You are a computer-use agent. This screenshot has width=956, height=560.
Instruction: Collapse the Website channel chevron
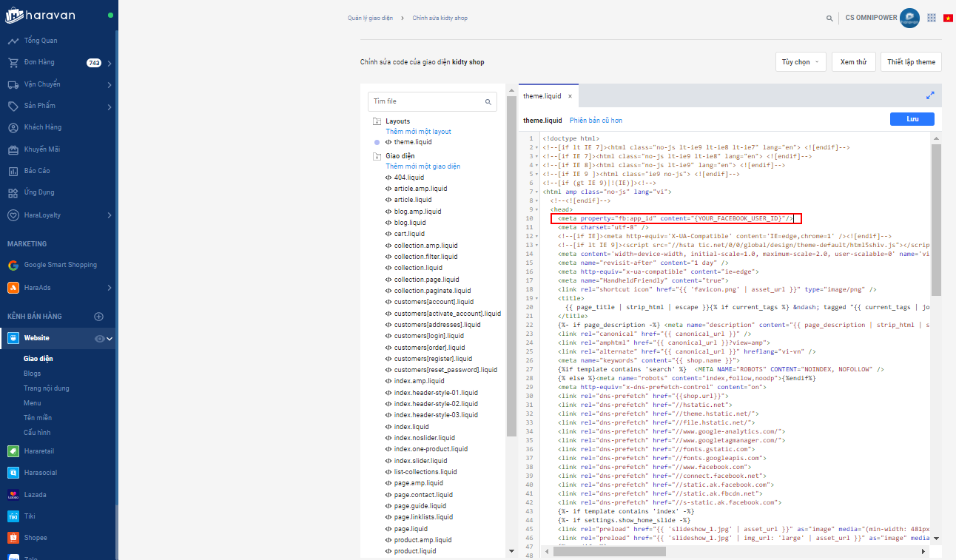coord(110,339)
